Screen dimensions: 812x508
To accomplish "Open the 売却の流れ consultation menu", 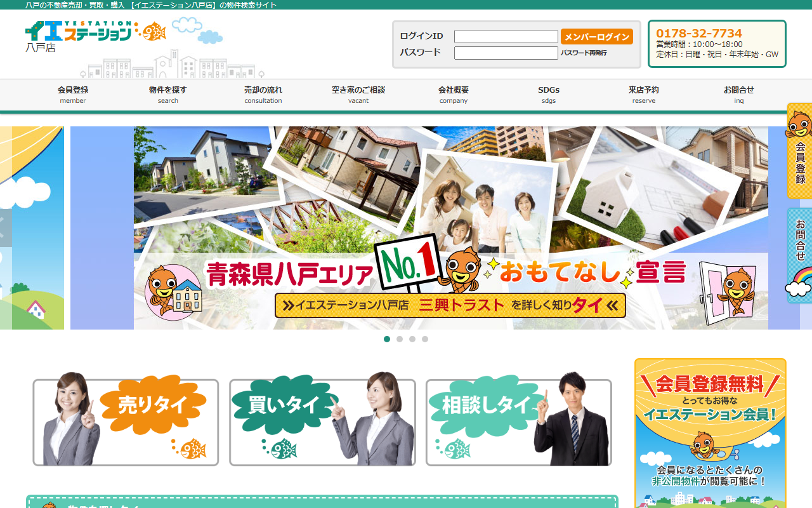I will pyautogui.click(x=263, y=95).
